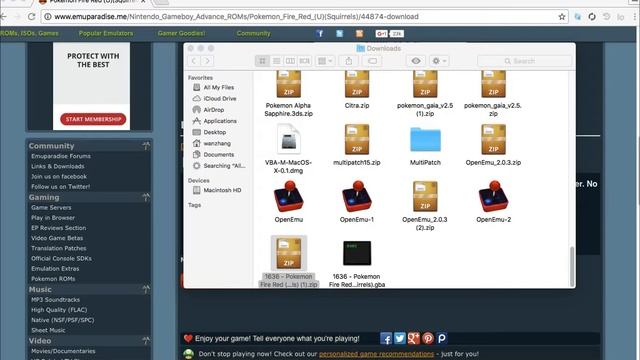
Task: Click the Finder Share button
Action: 349,61
